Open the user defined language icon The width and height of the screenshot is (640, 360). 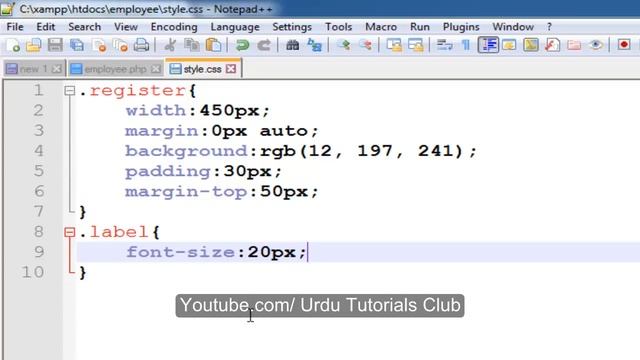[x=509, y=45]
